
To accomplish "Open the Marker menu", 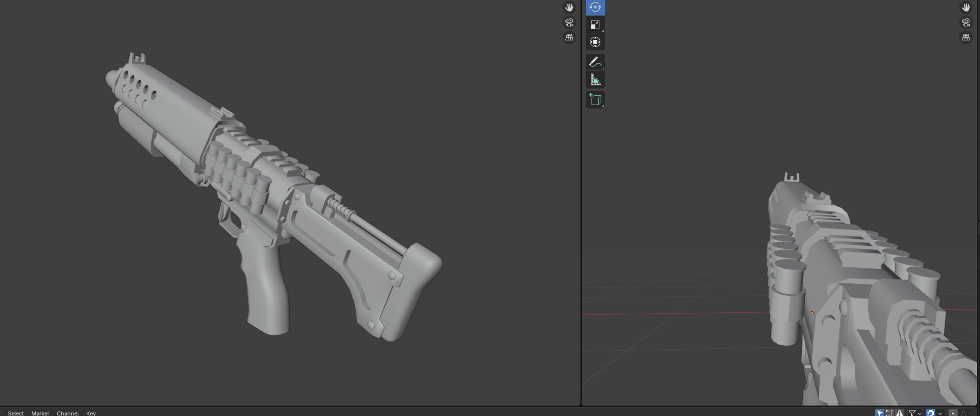I will coord(40,413).
